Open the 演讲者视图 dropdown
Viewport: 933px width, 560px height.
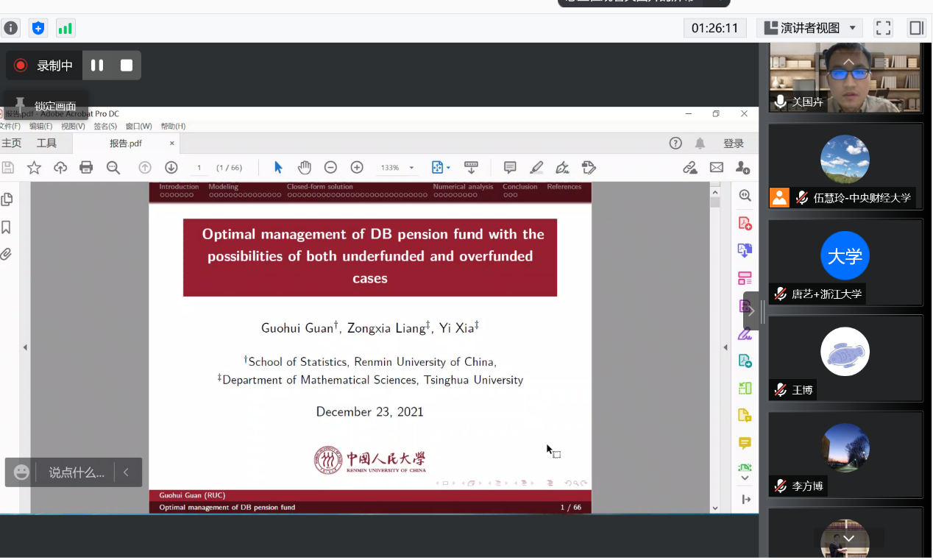click(x=809, y=28)
